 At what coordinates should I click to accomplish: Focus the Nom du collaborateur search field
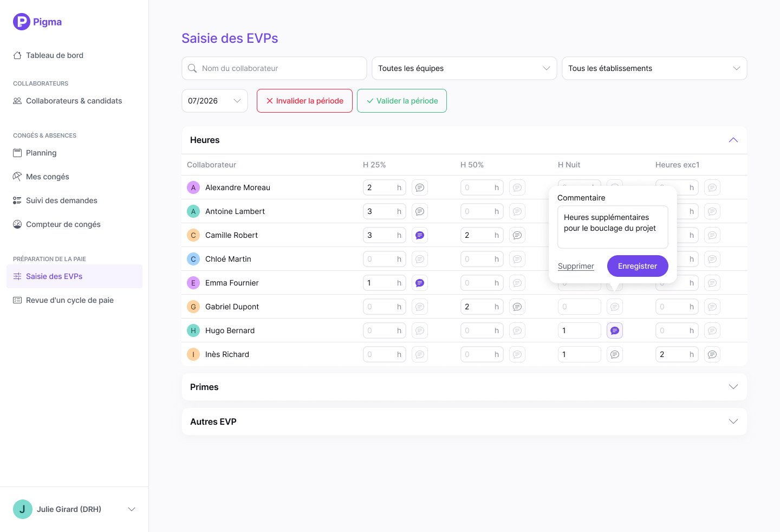pos(274,68)
